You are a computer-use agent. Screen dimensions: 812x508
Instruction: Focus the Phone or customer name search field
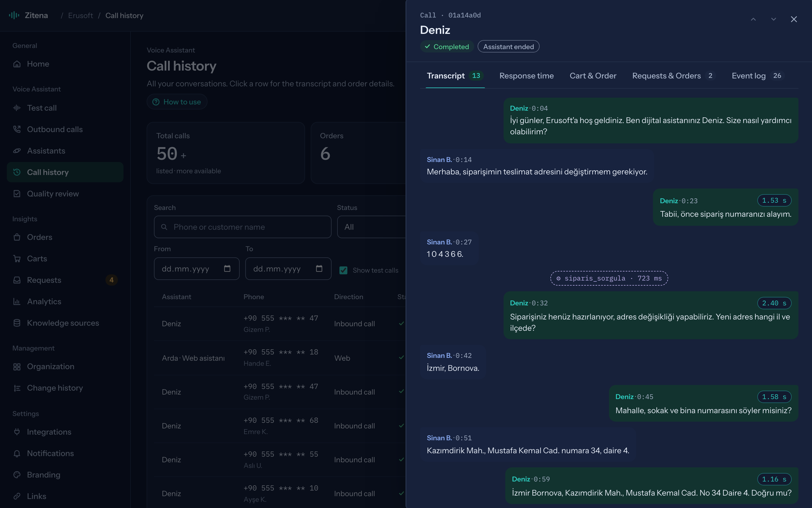point(242,227)
